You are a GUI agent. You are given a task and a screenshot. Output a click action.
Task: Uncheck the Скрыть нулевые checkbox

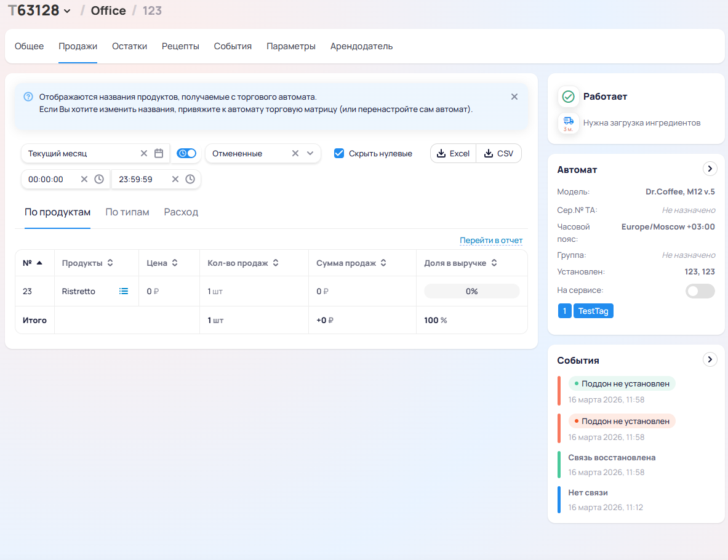(x=339, y=153)
